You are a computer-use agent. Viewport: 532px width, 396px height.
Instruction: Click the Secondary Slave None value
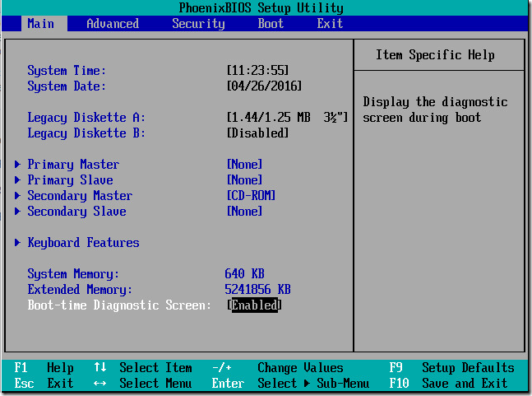tap(245, 212)
